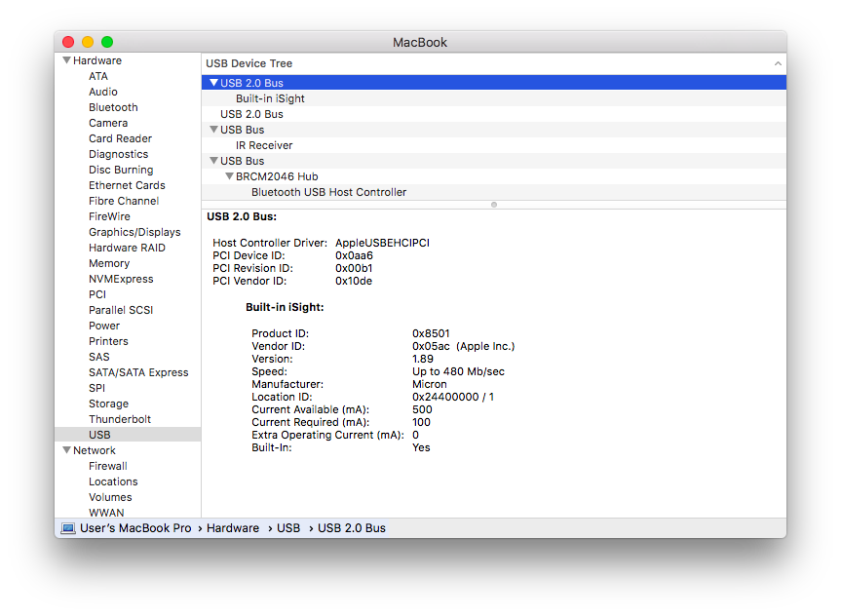Click User's MacBook Pro in path bar
The image size is (841, 616).
(x=135, y=528)
